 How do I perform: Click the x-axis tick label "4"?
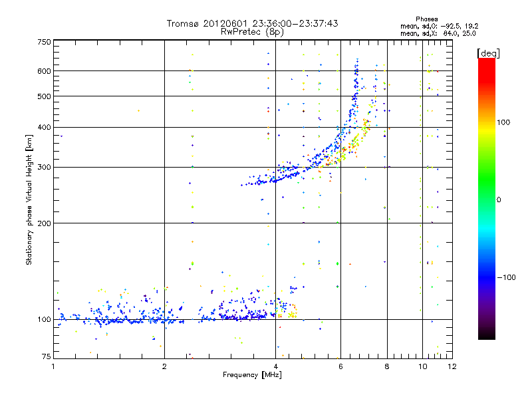click(275, 366)
